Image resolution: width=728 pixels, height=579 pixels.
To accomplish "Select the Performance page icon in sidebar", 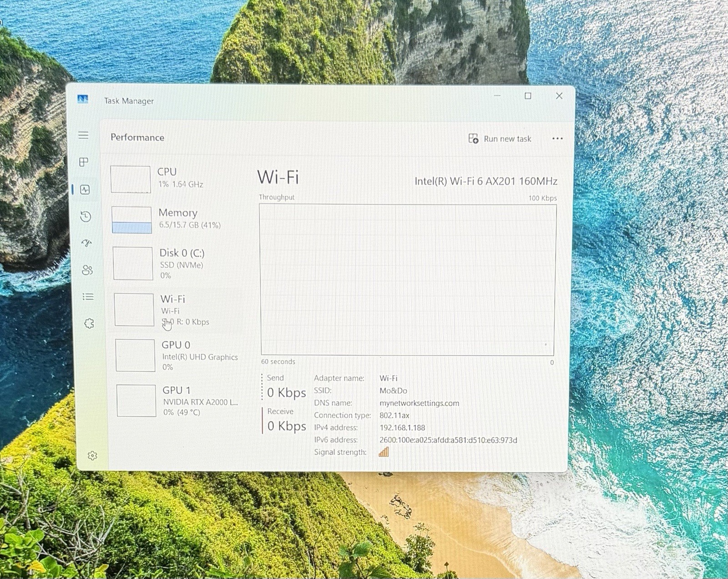I will tap(85, 189).
